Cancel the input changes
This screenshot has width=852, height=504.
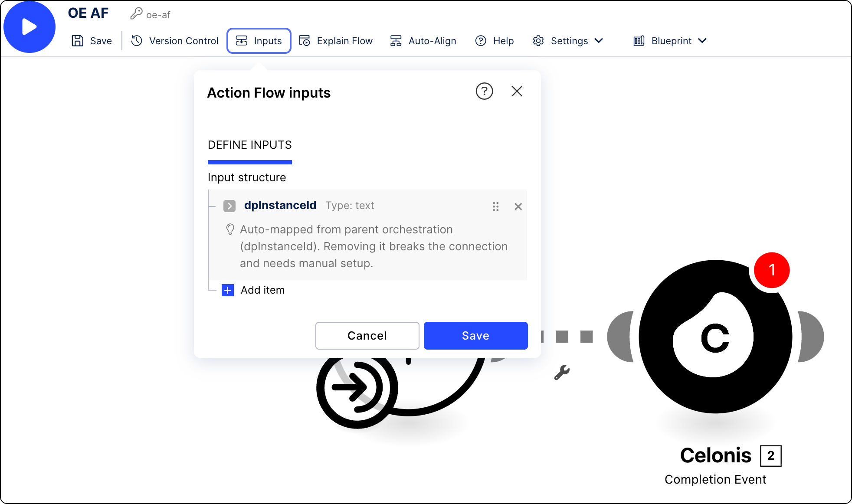coord(367,335)
